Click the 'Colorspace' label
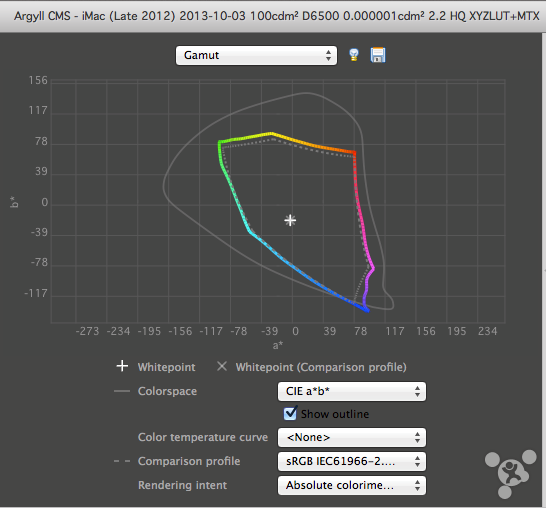The height and width of the screenshot is (509, 546). pos(167,391)
